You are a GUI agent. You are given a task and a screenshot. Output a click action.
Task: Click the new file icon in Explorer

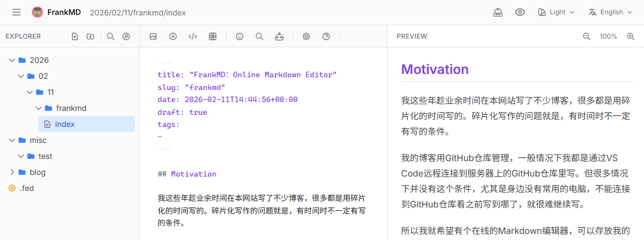click(x=75, y=36)
